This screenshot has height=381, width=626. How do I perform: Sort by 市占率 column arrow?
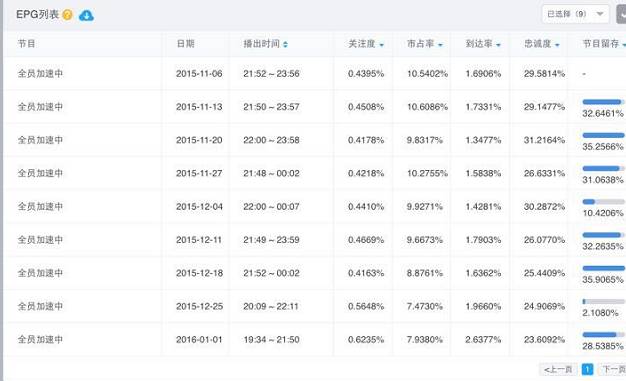[440, 45]
